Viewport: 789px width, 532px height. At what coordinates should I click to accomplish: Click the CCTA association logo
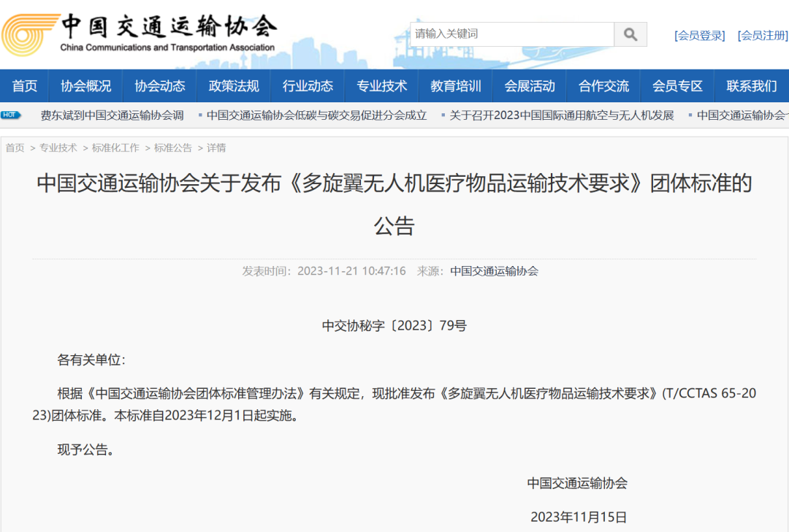29,33
